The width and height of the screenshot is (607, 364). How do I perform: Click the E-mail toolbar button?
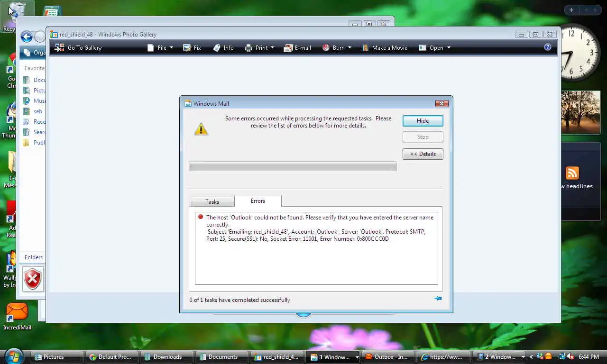click(297, 48)
